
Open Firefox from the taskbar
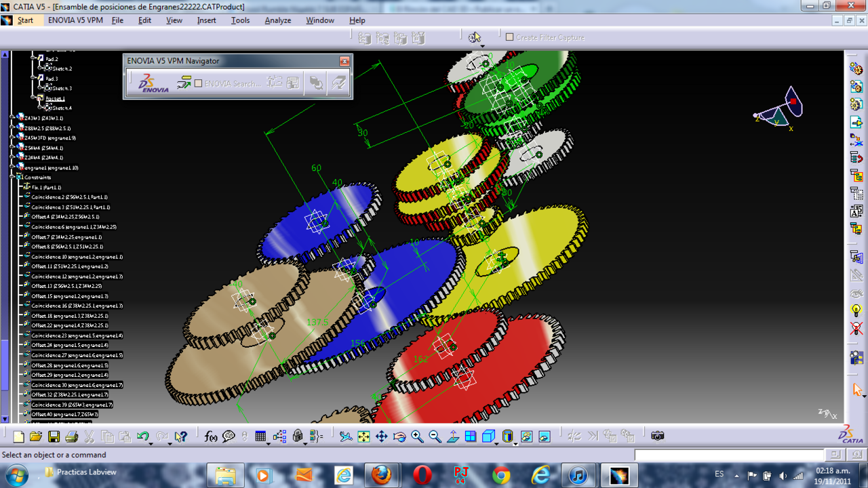pos(381,476)
